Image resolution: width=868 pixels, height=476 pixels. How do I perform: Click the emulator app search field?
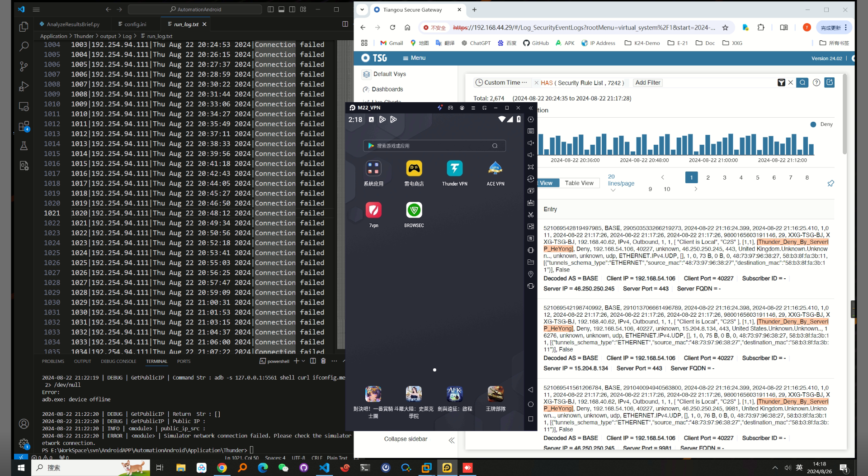click(x=434, y=146)
